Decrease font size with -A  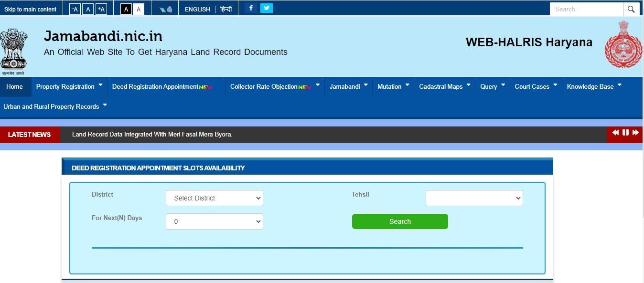(75, 9)
